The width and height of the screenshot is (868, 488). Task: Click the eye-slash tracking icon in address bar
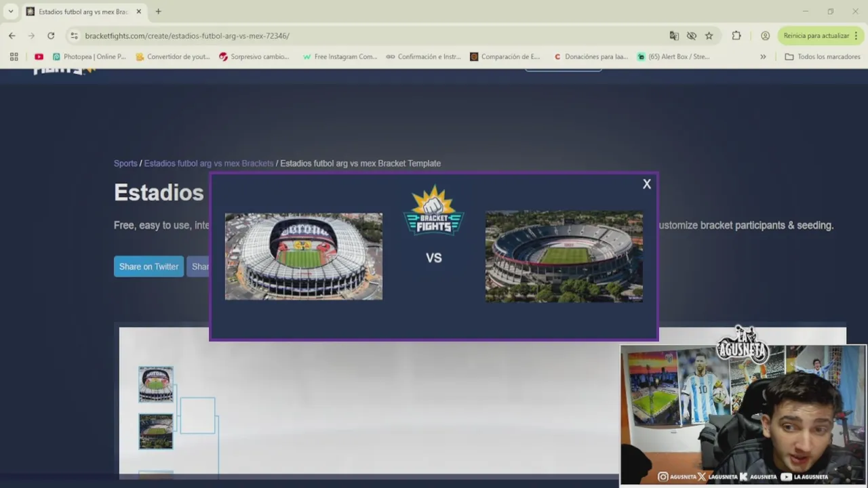coord(692,36)
